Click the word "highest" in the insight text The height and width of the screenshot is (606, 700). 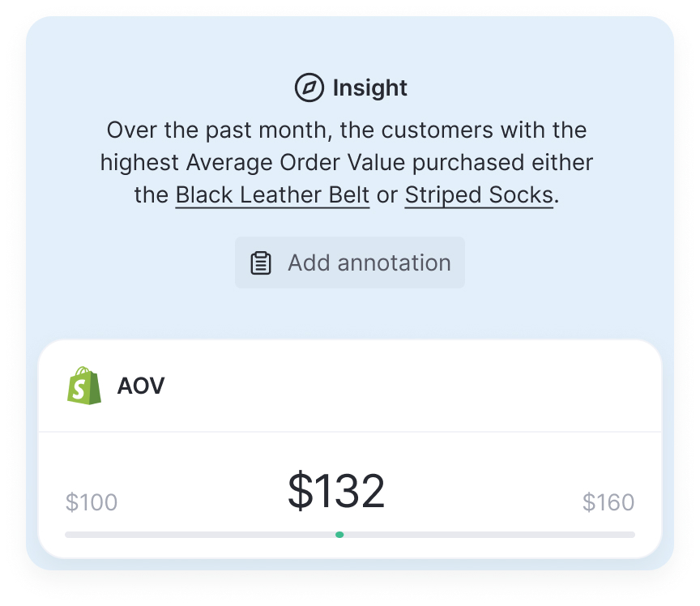(x=139, y=163)
